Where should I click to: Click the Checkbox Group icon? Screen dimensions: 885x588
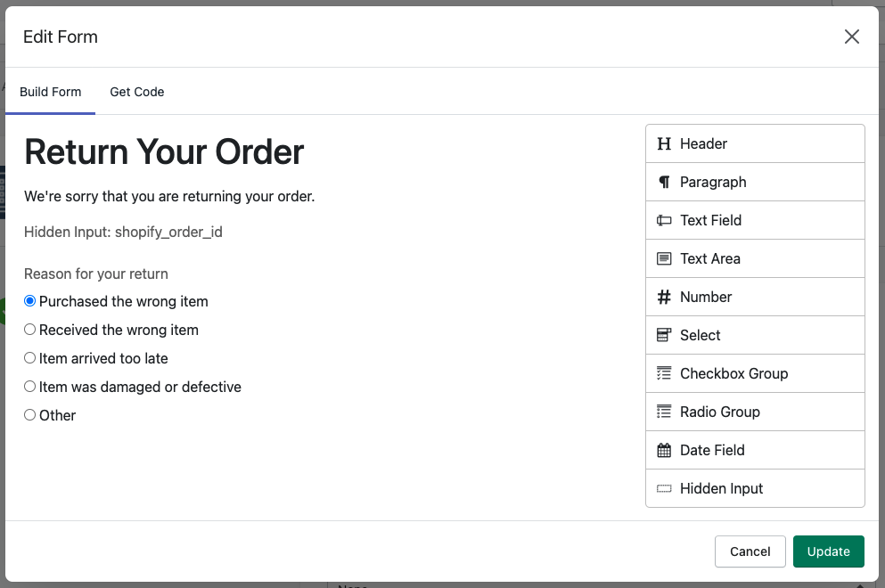click(x=664, y=373)
